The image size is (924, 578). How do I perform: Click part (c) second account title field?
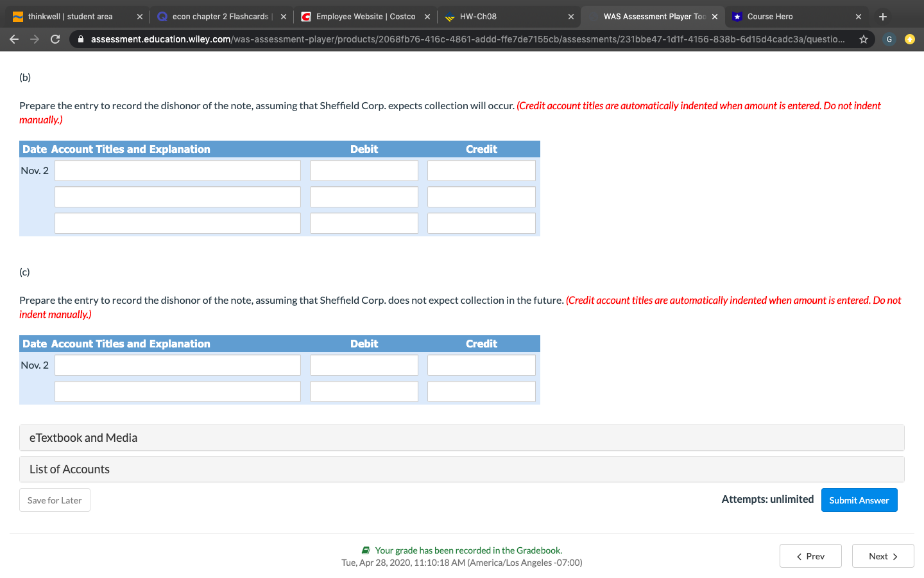[178, 392]
